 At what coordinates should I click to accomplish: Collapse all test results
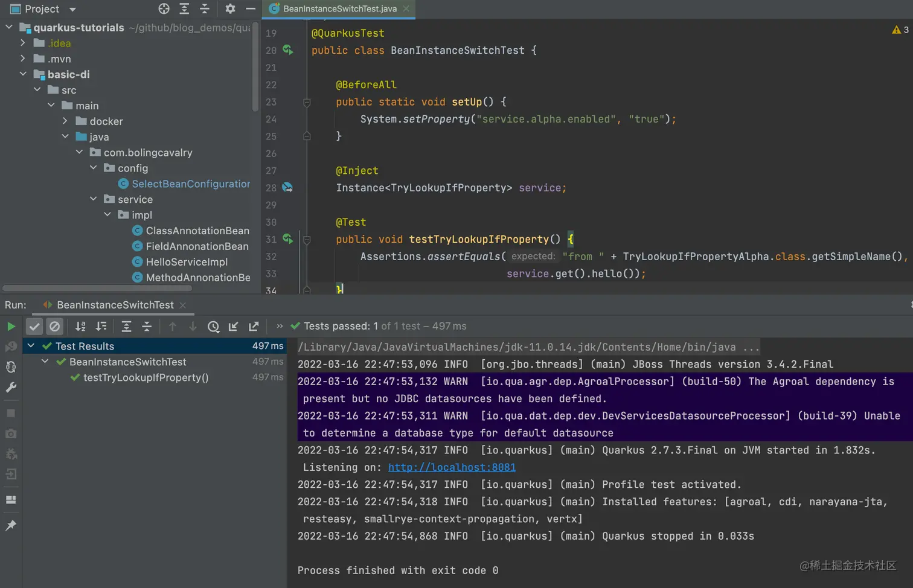click(147, 327)
